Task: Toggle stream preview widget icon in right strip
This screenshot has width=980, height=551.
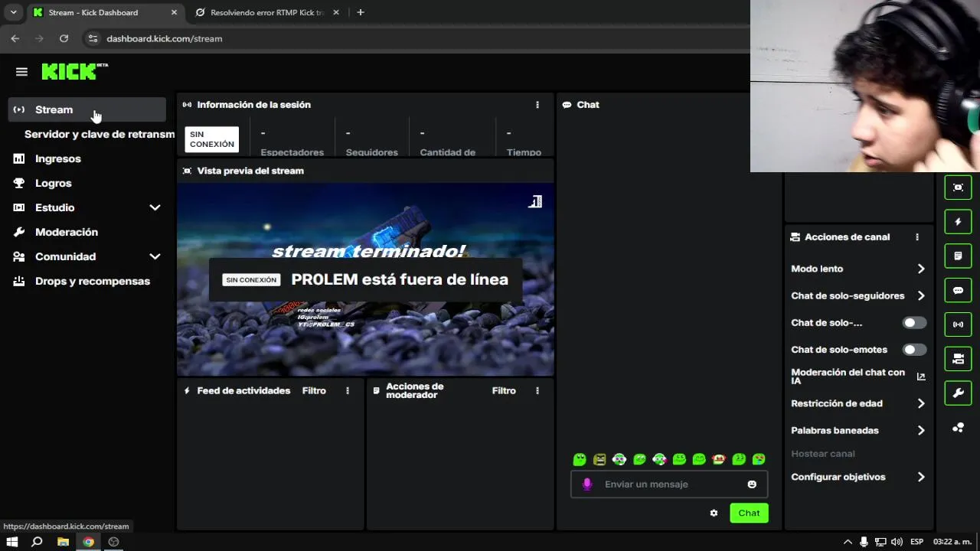Action: coord(958,187)
